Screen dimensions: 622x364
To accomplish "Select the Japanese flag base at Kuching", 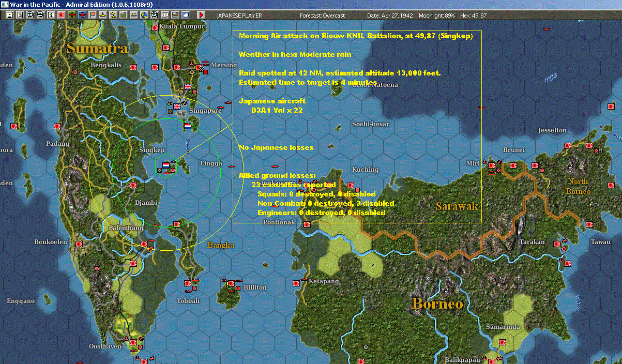I will (351, 185).
